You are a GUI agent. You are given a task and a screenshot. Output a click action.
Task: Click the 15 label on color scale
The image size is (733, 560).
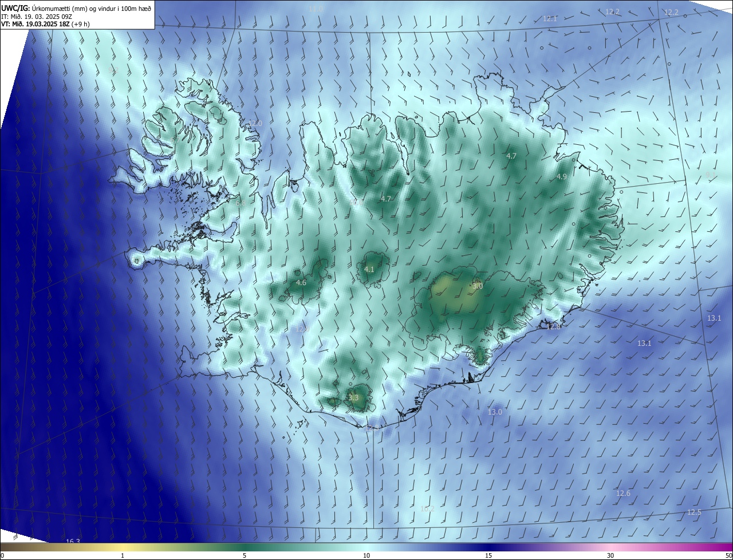[488, 556]
